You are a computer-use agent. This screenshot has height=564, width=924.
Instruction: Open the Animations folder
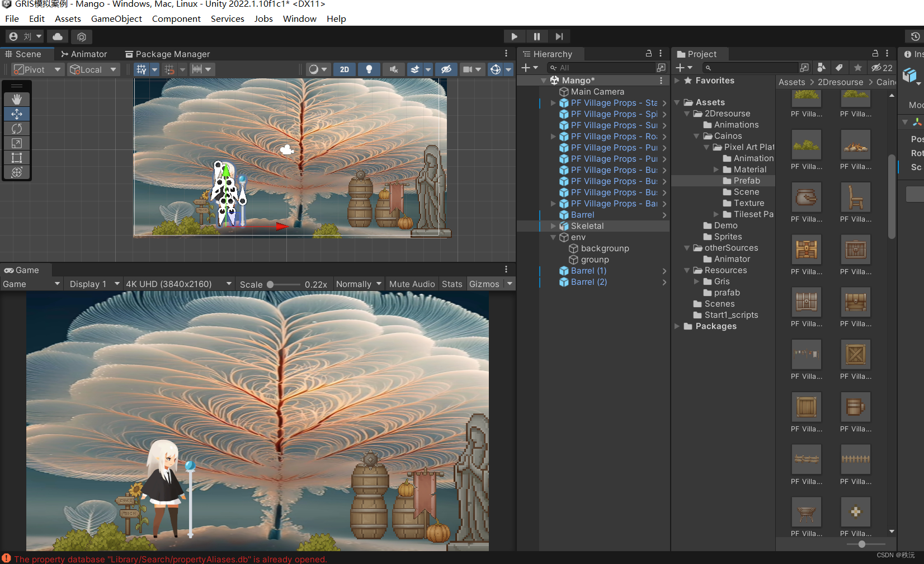736,125
